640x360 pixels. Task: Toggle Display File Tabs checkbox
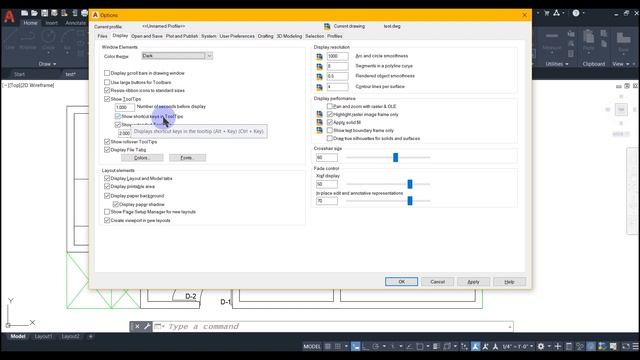[x=107, y=150]
